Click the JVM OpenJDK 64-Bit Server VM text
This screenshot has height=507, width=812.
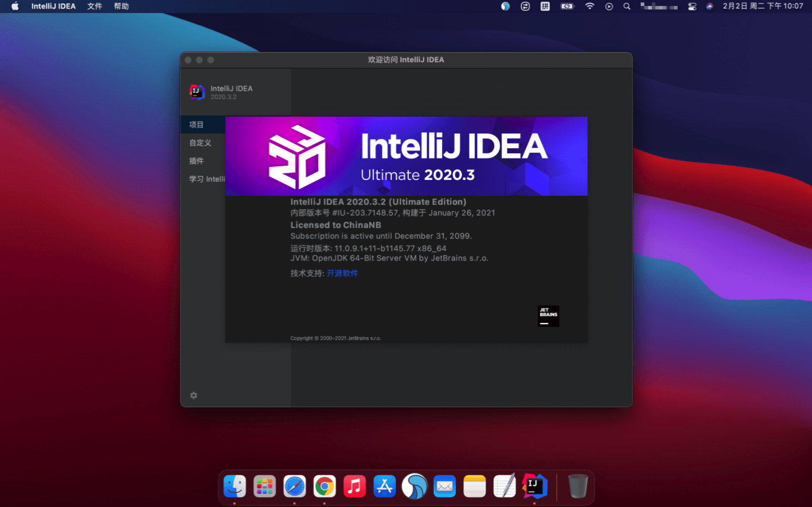pyautogui.click(x=389, y=258)
